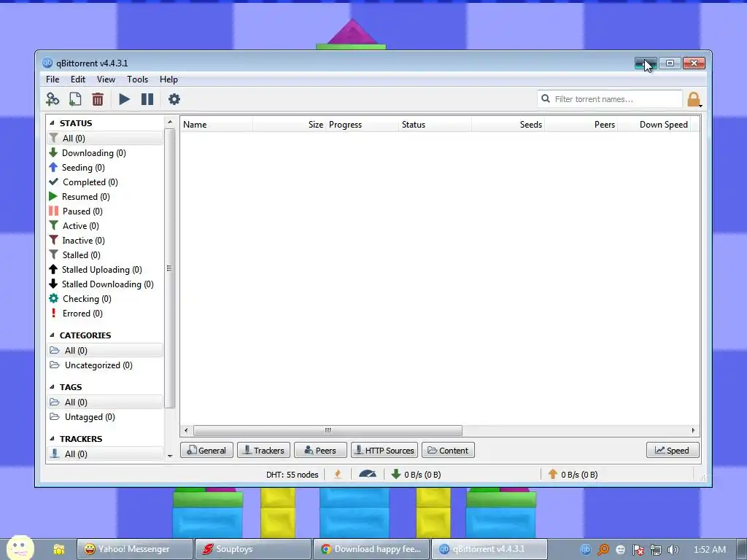Click the horizontal scrollbar right arrow

[x=693, y=430]
